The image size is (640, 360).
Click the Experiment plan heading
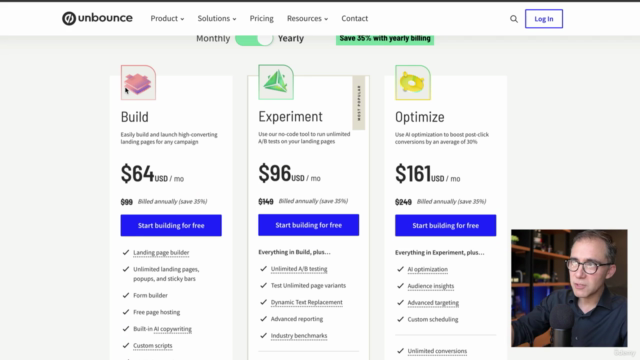pos(290,116)
